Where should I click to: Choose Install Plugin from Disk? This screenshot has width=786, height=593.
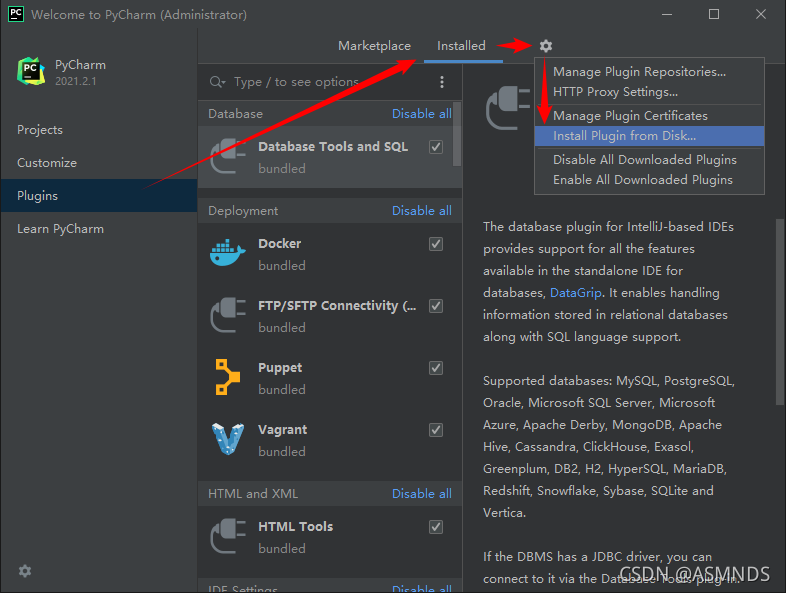[649, 136]
